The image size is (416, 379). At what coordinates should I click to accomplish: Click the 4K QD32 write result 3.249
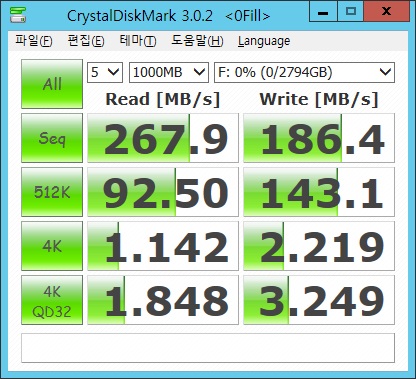pyautogui.click(x=319, y=300)
